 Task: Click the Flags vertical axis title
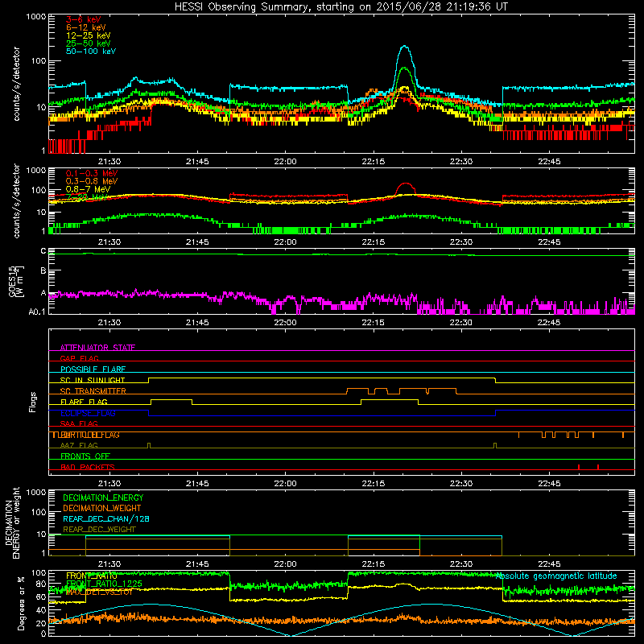33,402
